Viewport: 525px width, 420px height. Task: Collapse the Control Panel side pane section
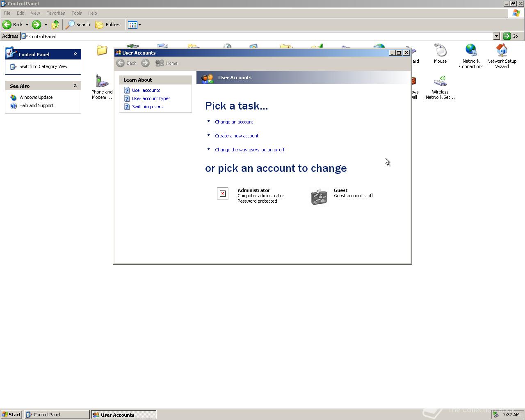click(75, 54)
